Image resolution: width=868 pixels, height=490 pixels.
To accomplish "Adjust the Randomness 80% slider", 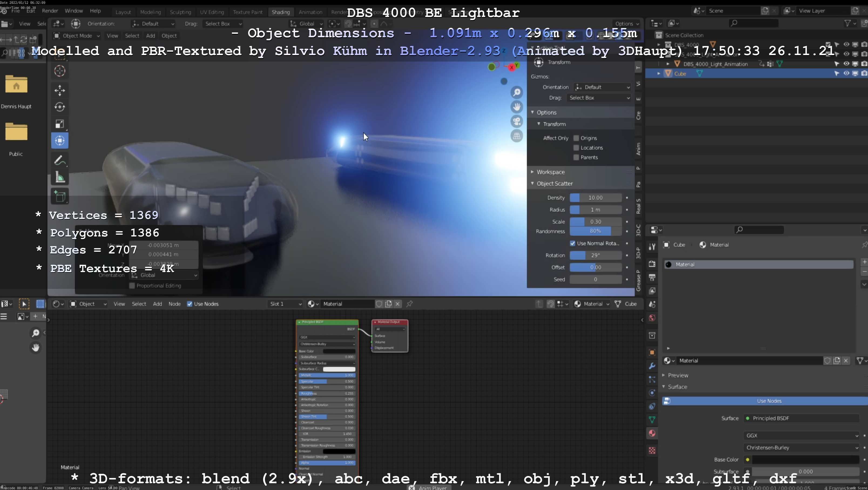I will (x=595, y=231).
